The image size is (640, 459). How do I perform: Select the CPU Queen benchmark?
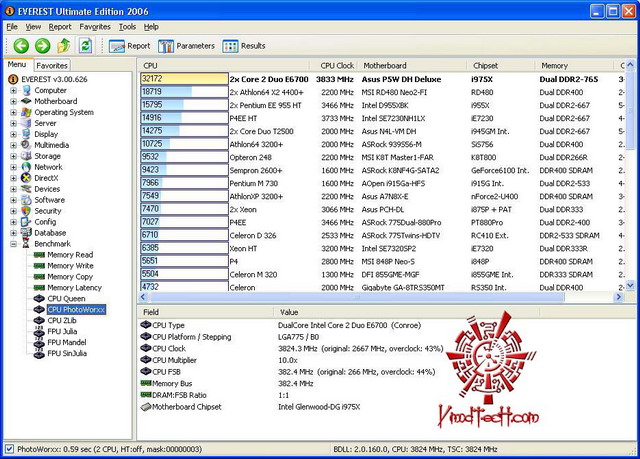click(60, 299)
